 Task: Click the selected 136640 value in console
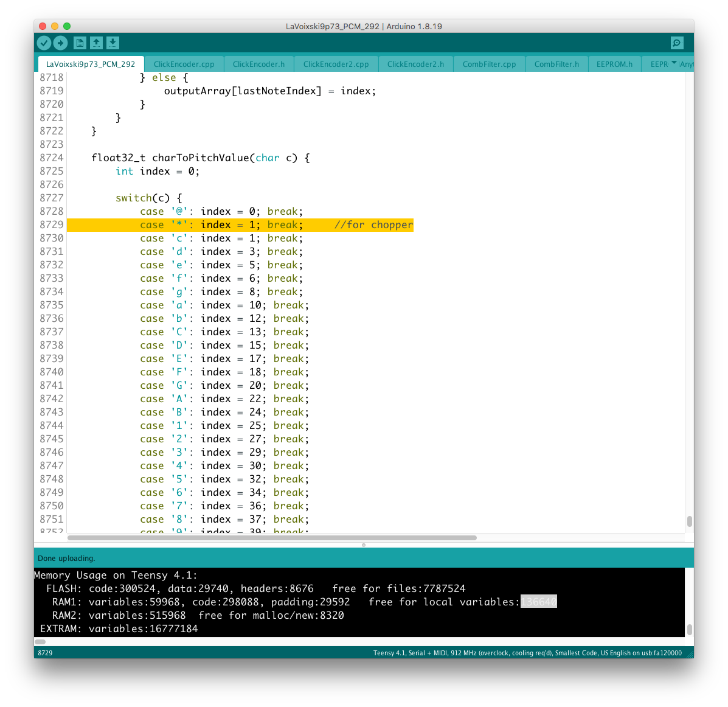point(538,602)
